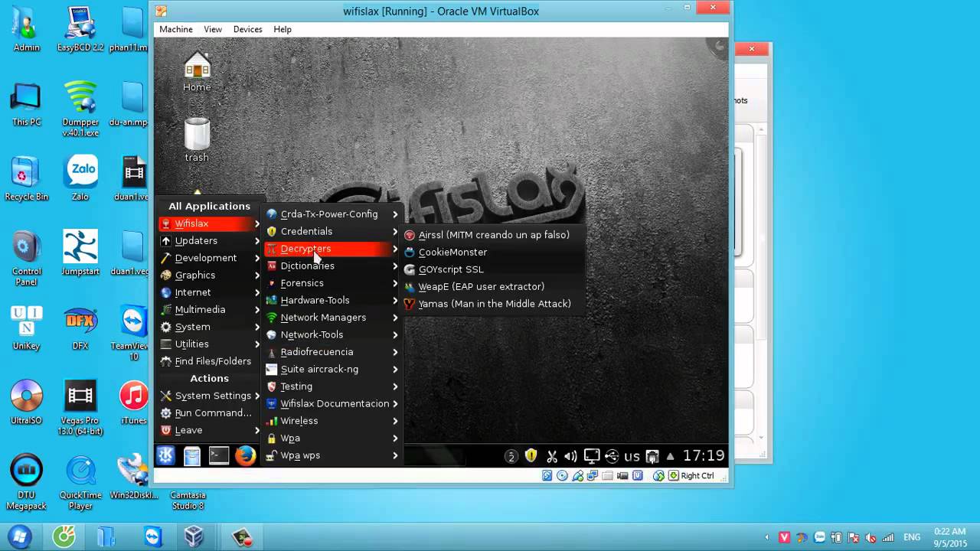This screenshot has height=551, width=980.
Task: Expand the Crda-Tx-Power-Config submenu
Action: point(332,214)
